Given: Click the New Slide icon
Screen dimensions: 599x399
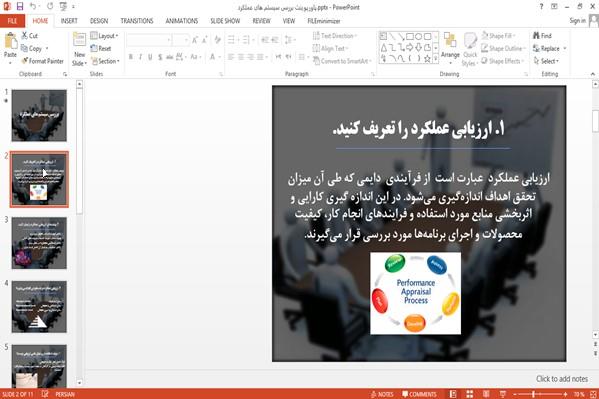Looking at the screenshot, I should pos(79,40).
